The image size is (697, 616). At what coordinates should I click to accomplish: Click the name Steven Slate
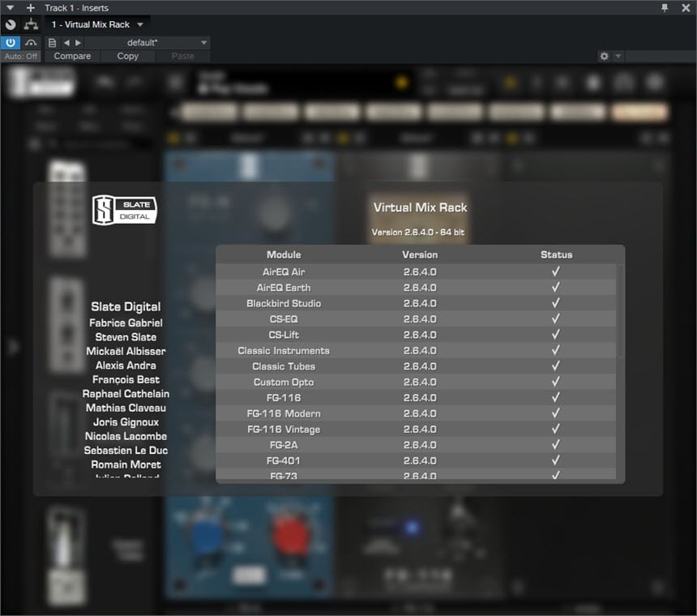tap(126, 337)
